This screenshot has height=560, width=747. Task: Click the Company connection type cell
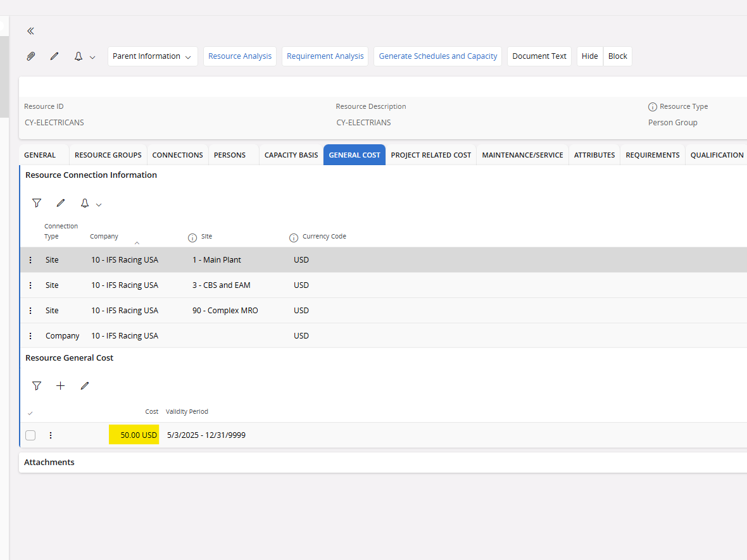click(x=63, y=336)
